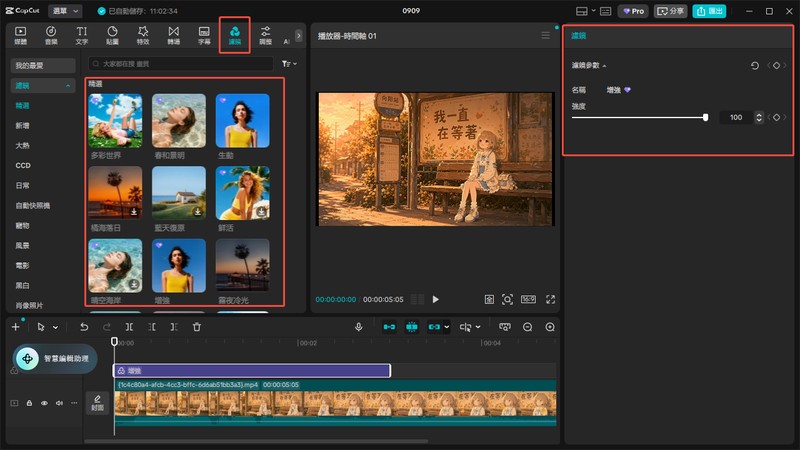The image size is (800, 450).
Task: Download the 晴空海岸 filter
Action: click(134, 284)
